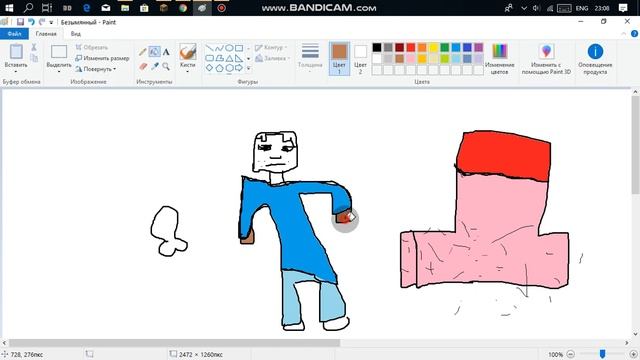Click the Cut scissors icon
640x360 pixels.
click(x=34, y=48)
